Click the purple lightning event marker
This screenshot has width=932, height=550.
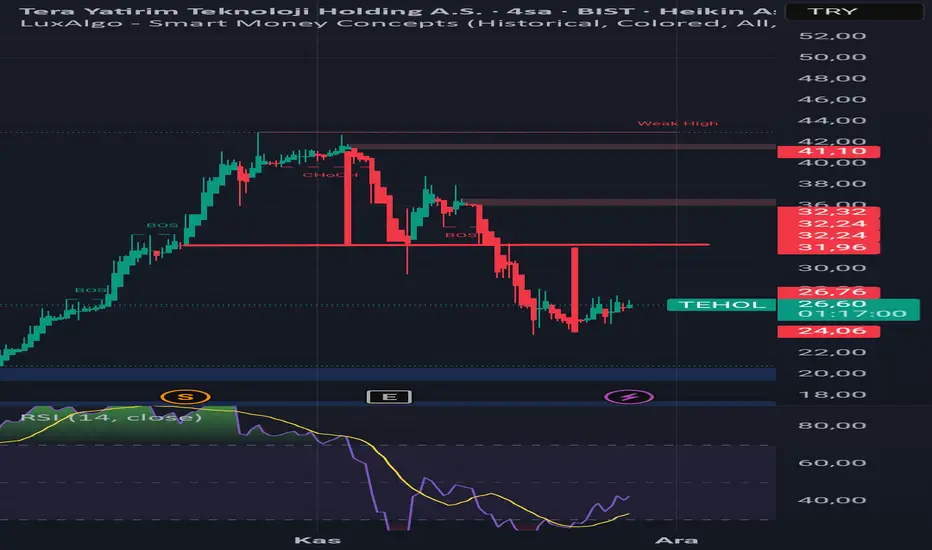point(629,397)
